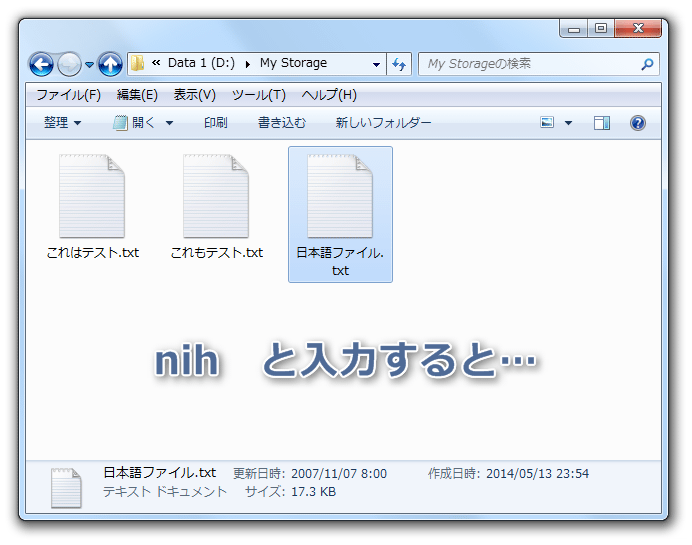The width and height of the screenshot is (692, 545).
Task: Minimize the Explorer window
Action: coord(574,28)
